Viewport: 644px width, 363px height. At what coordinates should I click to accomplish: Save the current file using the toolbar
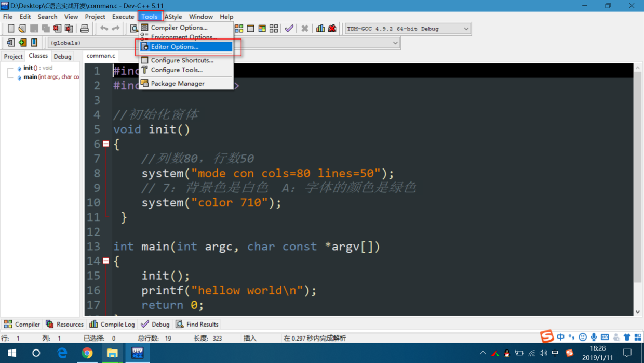[x=34, y=29]
